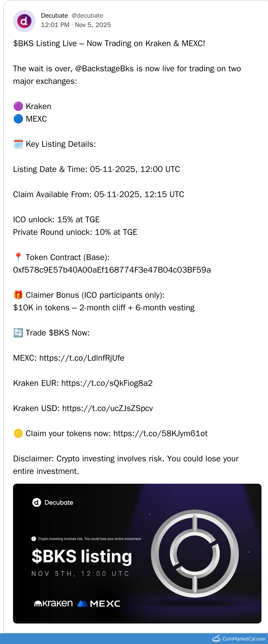The image size is (268, 644).
Task: Click the @decubate handle
Action: coord(87,16)
